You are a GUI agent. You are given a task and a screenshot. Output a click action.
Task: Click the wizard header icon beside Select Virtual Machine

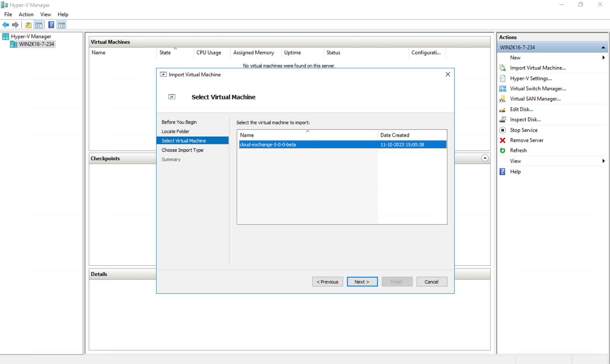(x=172, y=97)
